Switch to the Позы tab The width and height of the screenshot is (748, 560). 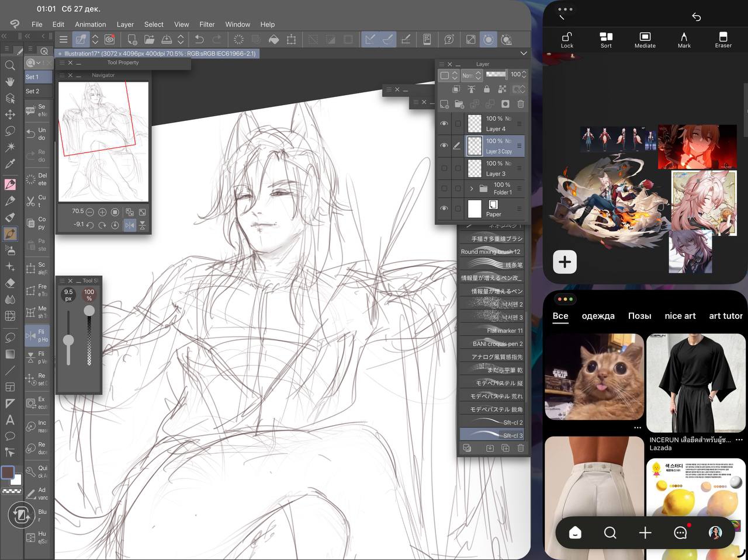click(639, 316)
